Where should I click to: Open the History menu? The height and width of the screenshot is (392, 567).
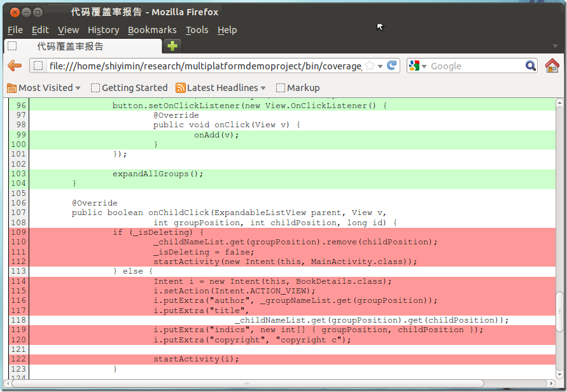pyautogui.click(x=103, y=30)
